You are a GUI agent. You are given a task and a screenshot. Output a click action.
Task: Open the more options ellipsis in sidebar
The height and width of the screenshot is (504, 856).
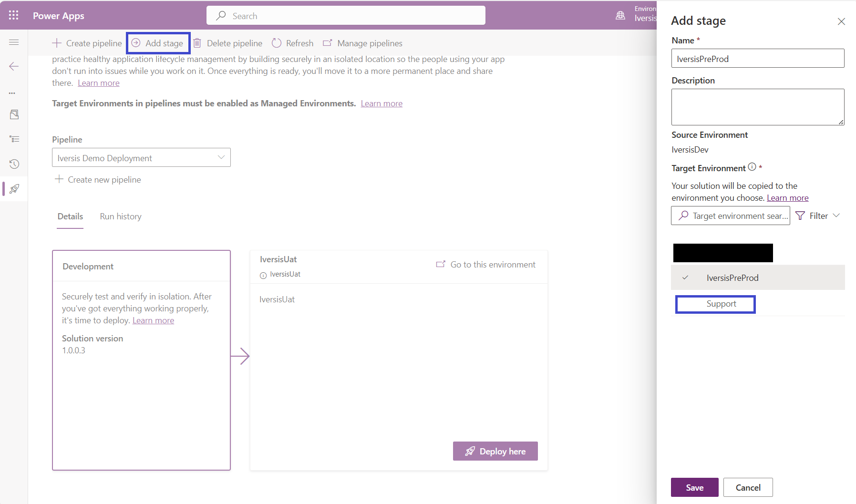coord(12,93)
